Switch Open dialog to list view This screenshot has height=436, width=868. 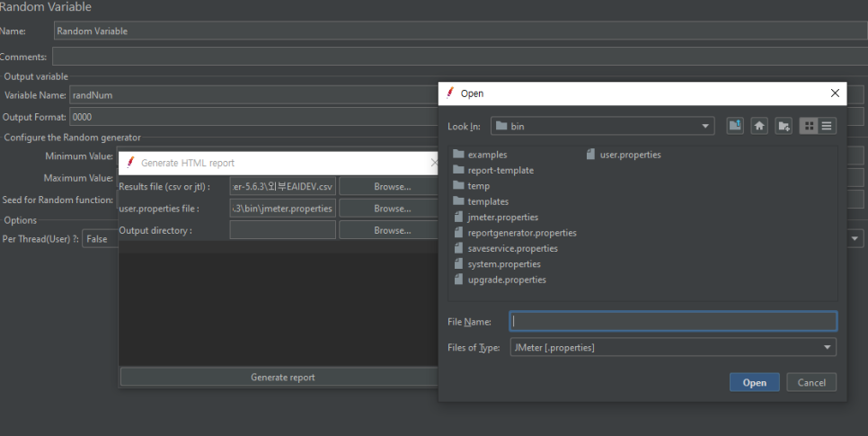[809, 126]
